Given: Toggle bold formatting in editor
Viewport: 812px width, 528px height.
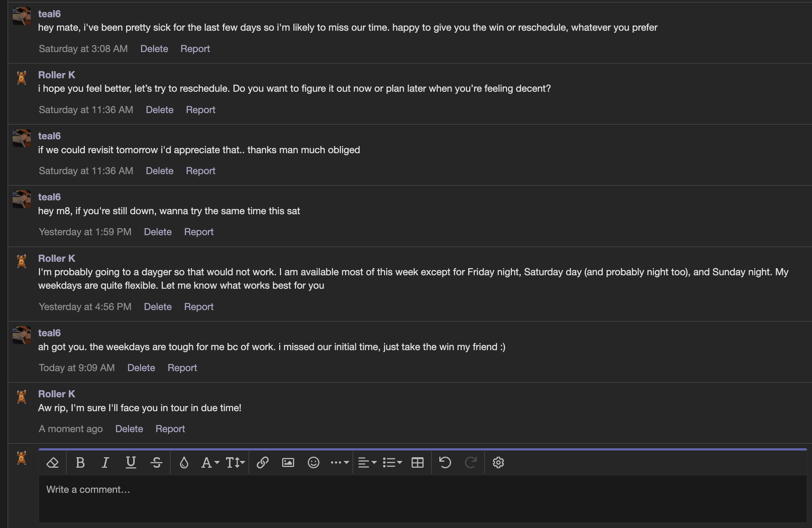Looking at the screenshot, I should pyautogui.click(x=80, y=463).
